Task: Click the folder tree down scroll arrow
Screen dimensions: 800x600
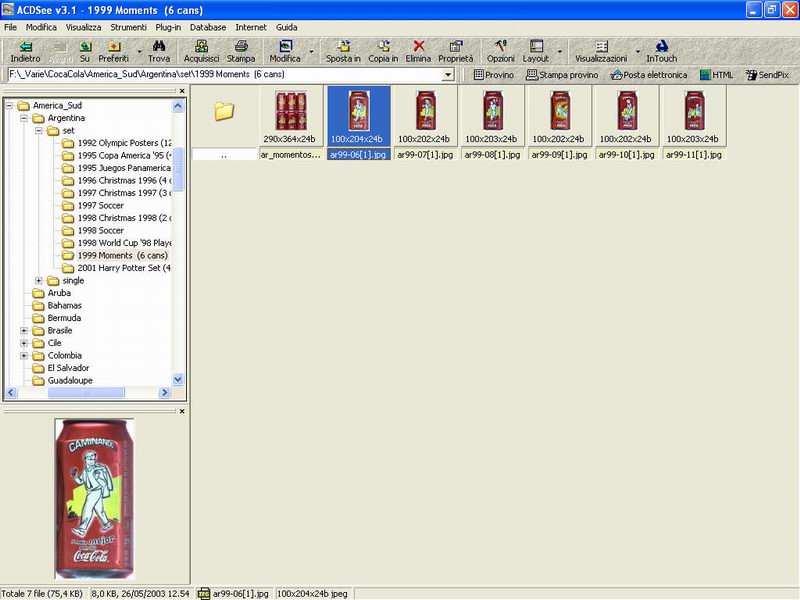Action: 178,380
